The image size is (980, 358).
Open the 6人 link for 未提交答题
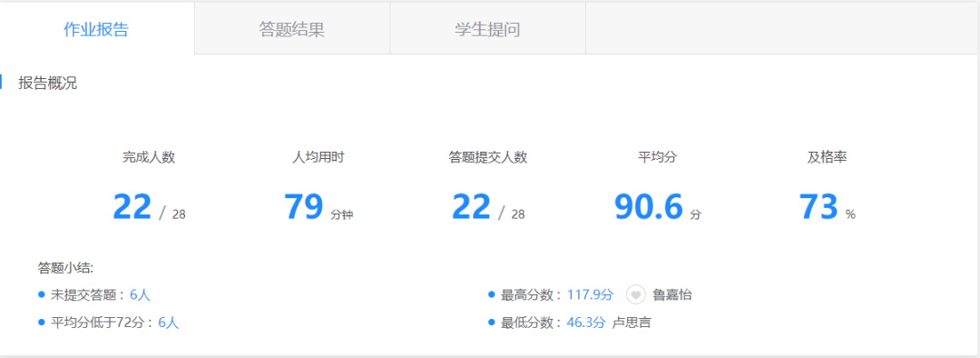coord(140,294)
